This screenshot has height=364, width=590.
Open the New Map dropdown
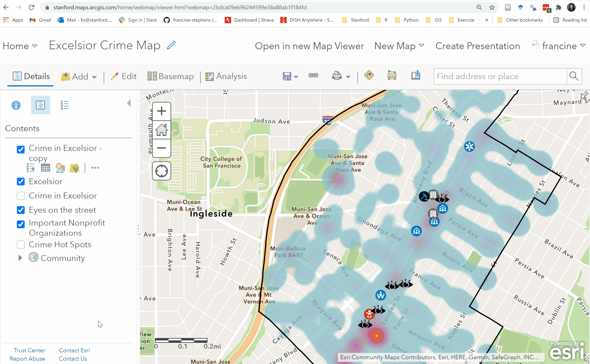[x=399, y=46]
